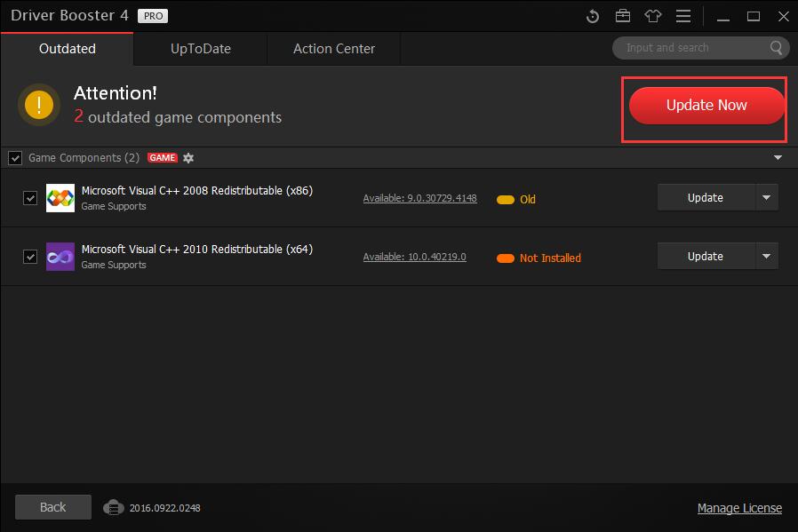Toggle the Game Components group checkbox
The width and height of the screenshot is (798, 532).
(15, 158)
